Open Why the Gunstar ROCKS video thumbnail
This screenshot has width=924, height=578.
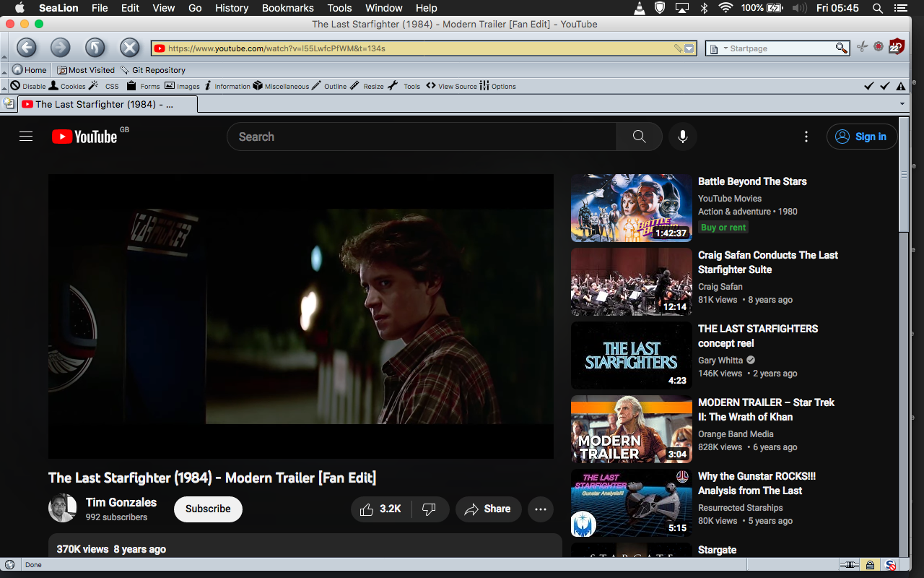coord(632,503)
